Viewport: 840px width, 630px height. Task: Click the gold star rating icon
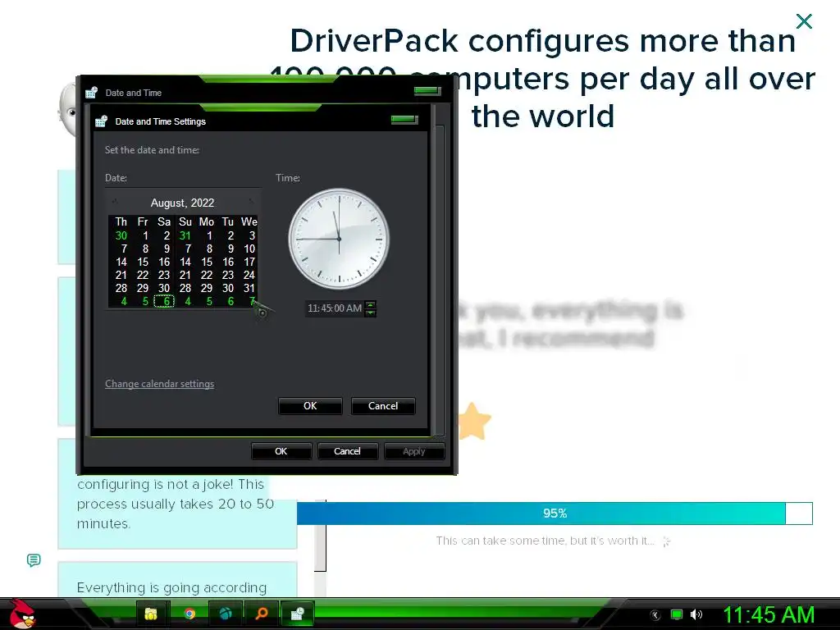(x=472, y=421)
